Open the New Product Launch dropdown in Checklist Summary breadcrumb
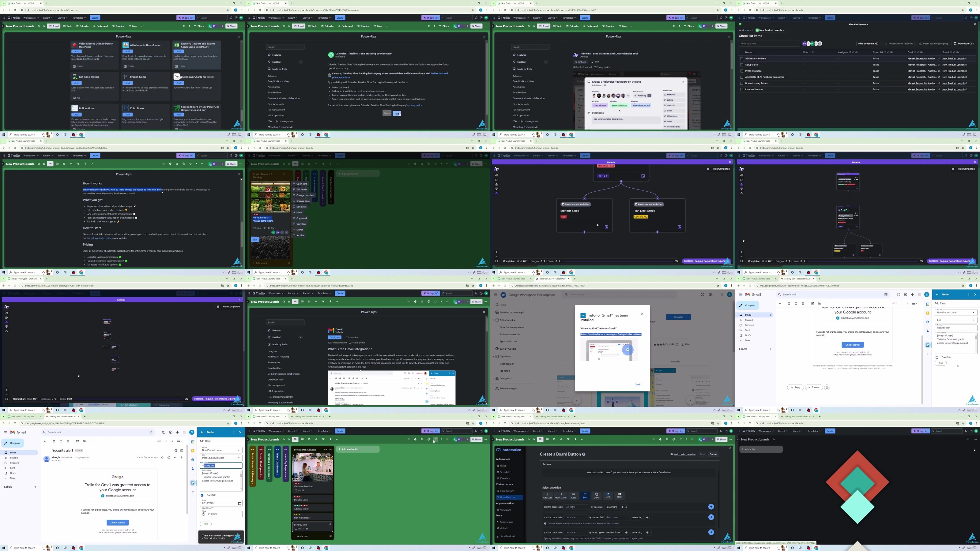 point(770,30)
